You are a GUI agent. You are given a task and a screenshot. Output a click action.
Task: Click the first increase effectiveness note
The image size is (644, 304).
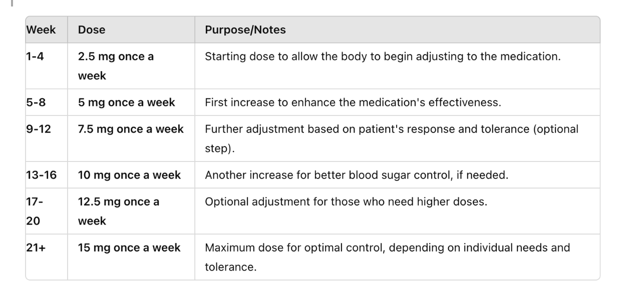pyautogui.click(x=353, y=102)
